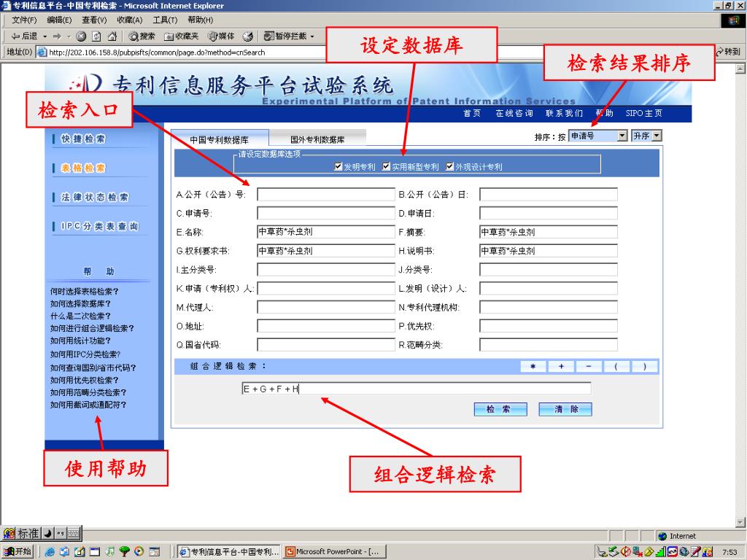This screenshot has width=747, height=560.
Task: Click the * AND operator button
Action: click(533, 366)
